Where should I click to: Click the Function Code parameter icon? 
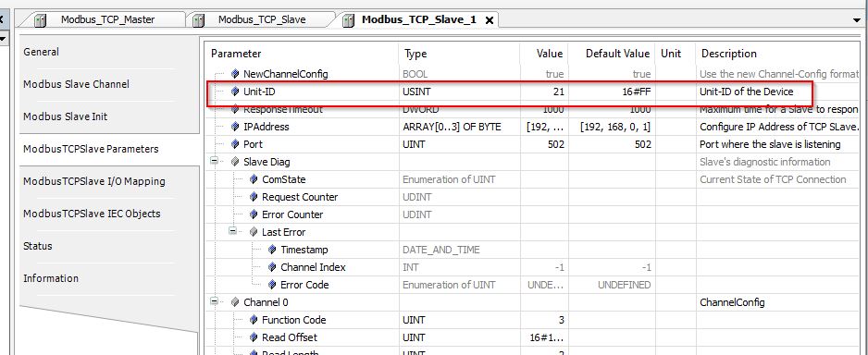click(x=254, y=320)
